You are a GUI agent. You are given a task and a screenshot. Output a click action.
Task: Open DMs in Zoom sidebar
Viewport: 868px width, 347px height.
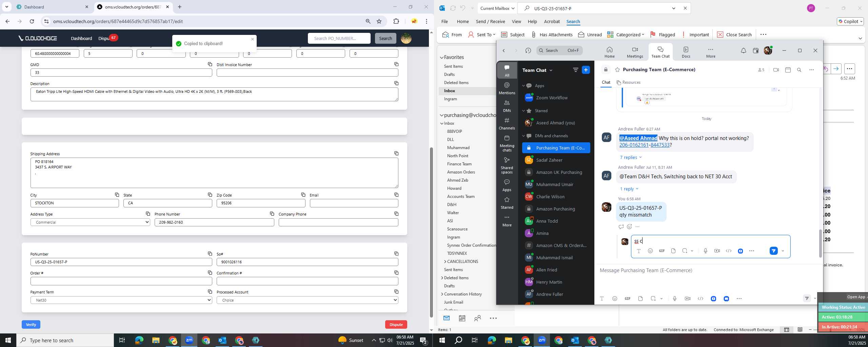507,106
